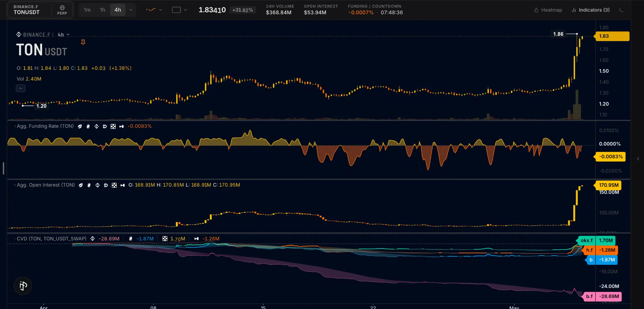Toggle the struck-D exchange icon in Open Interest row
Viewport: 644px width, 309px height.
(106, 185)
